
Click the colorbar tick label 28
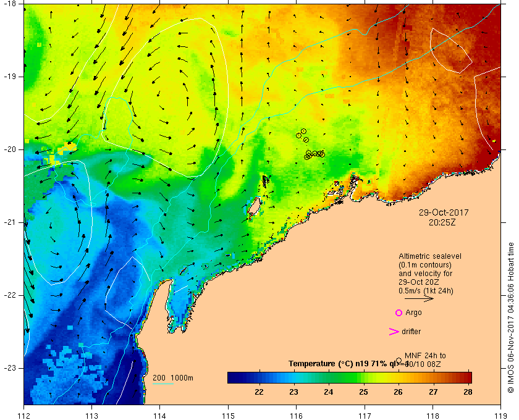468,392
